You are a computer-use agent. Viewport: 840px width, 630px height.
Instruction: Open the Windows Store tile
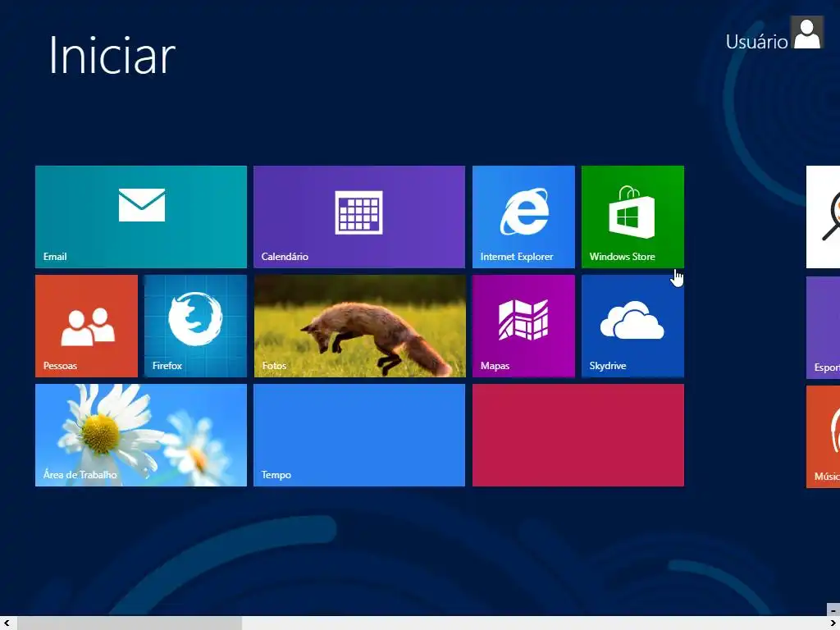[632, 217]
